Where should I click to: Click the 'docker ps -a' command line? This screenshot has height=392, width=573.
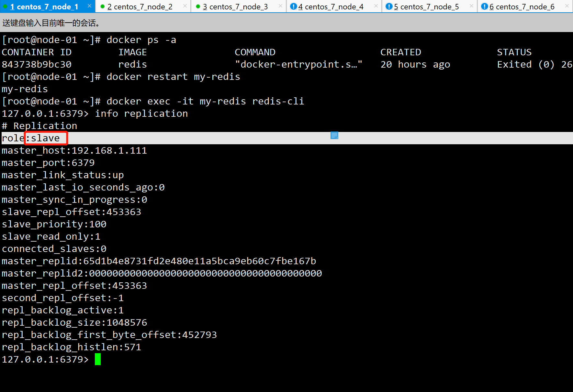tap(89, 40)
